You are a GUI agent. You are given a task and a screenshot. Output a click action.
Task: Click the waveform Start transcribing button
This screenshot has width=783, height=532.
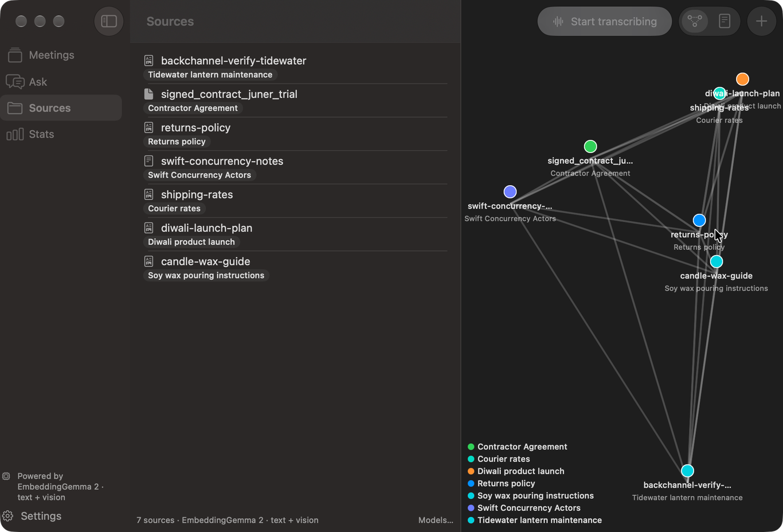(x=605, y=21)
